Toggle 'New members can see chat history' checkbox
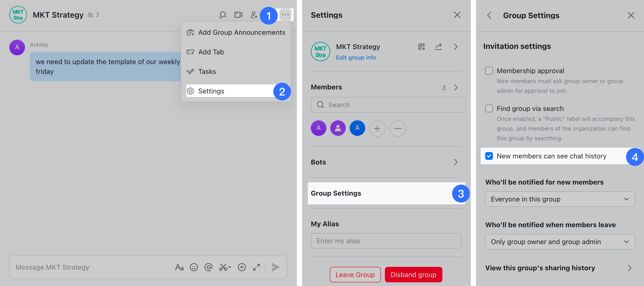Screen dimensions: 644x286 [x=489, y=155]
